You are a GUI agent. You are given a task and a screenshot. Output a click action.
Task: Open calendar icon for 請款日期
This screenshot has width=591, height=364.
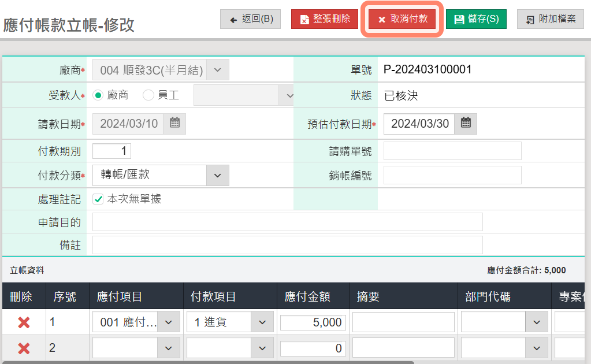pyautogui.click(x=174, y=124)
